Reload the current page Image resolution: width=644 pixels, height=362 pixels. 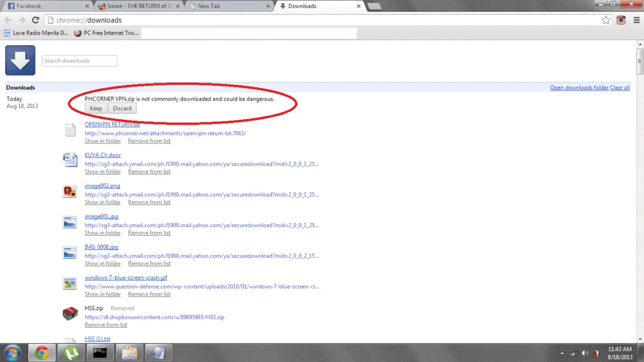point(35,20)
